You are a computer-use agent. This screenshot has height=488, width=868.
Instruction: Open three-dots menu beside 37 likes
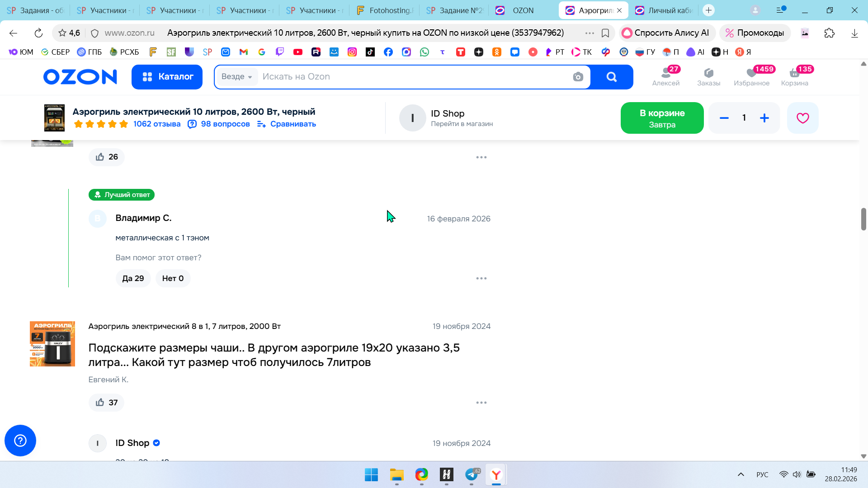click(x=481, y=403)
